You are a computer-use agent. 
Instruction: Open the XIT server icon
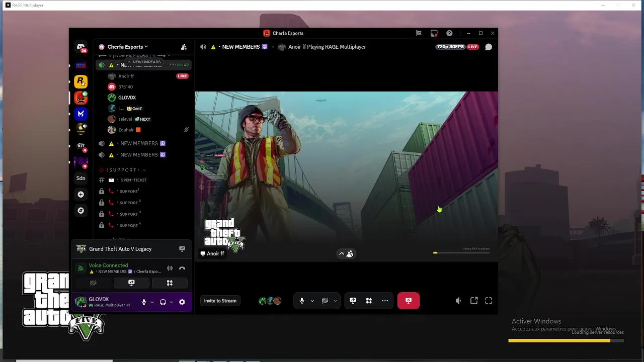(80, 146)
